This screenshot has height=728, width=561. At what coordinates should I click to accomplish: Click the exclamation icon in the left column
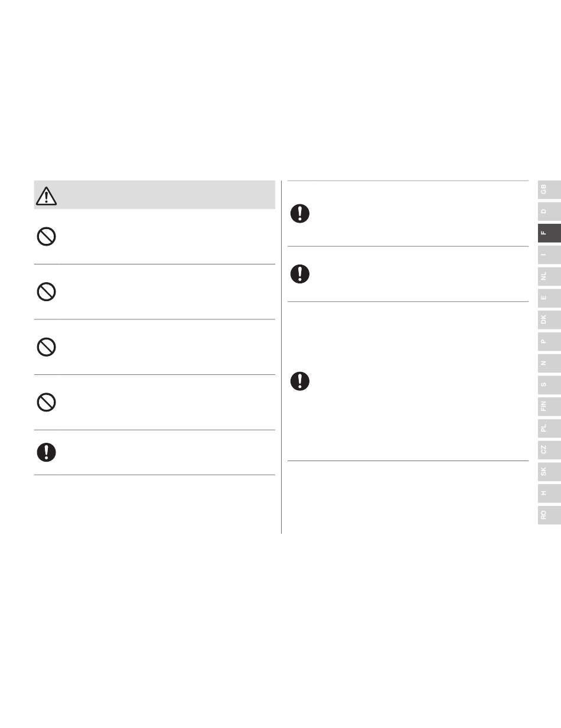click(x=47, y=452)
